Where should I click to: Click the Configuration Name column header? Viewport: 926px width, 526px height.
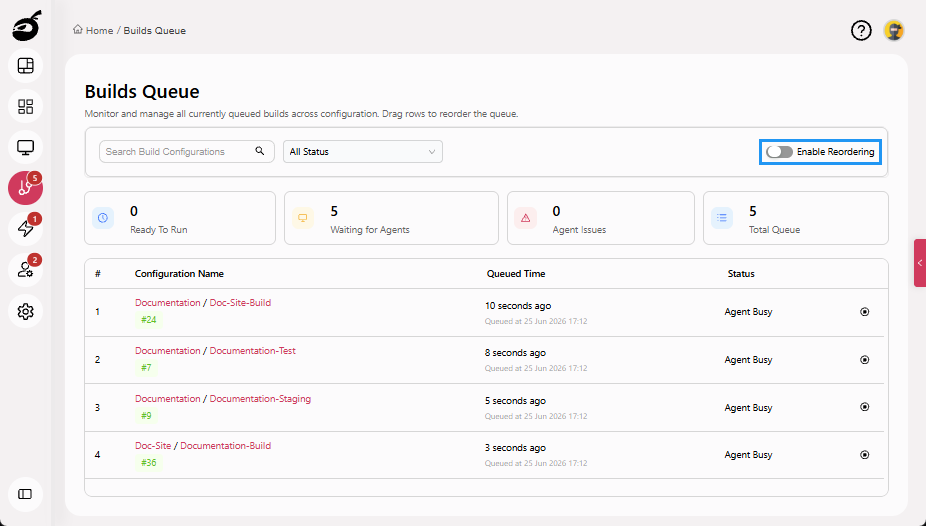[x=179, y=274]
